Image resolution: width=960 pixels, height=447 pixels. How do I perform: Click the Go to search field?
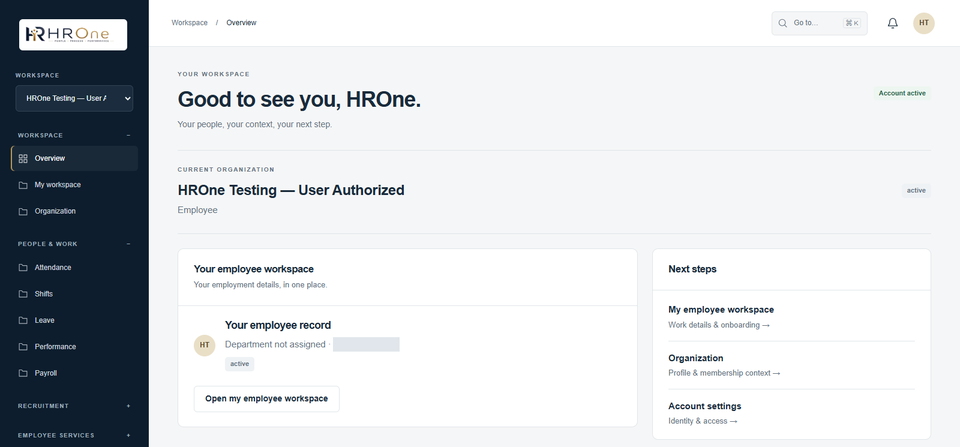(819, 23)
